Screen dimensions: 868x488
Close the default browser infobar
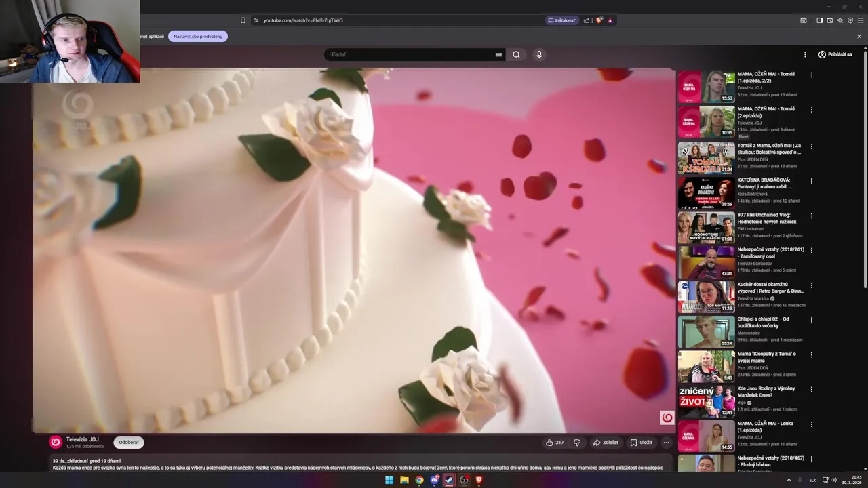tap(859, 37)
